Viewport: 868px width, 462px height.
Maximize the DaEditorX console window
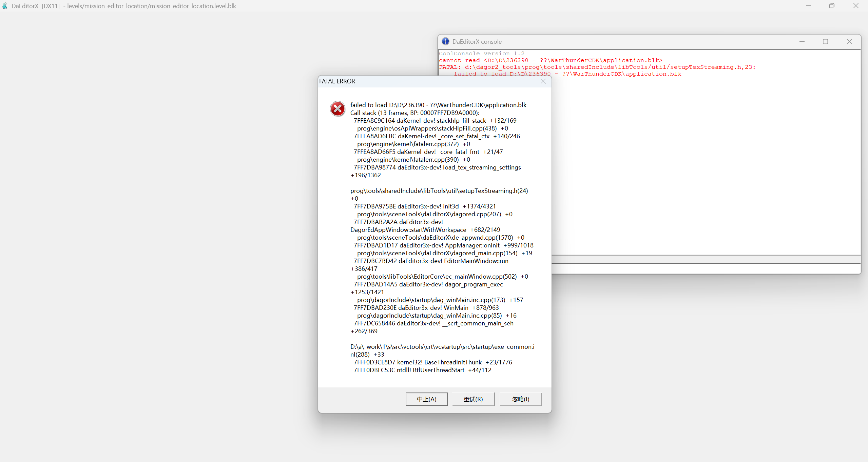825,41
